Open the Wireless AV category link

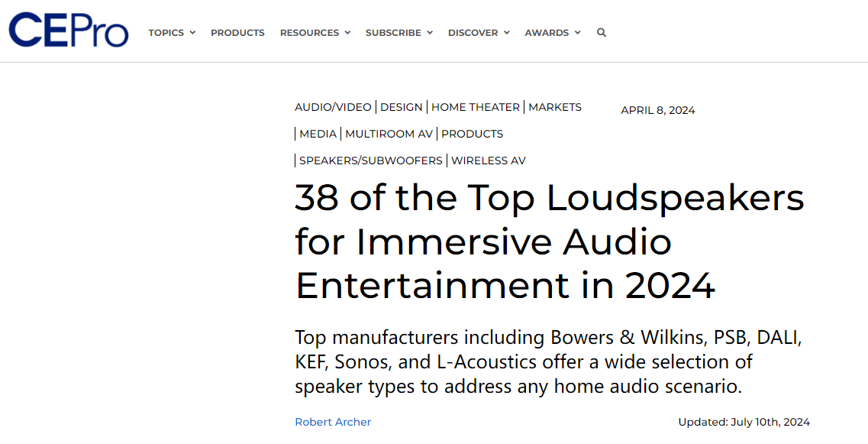pos(488,160)
